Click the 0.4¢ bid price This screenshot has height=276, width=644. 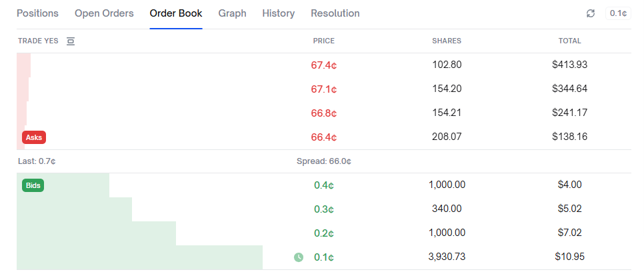click(x=323, y=185)
